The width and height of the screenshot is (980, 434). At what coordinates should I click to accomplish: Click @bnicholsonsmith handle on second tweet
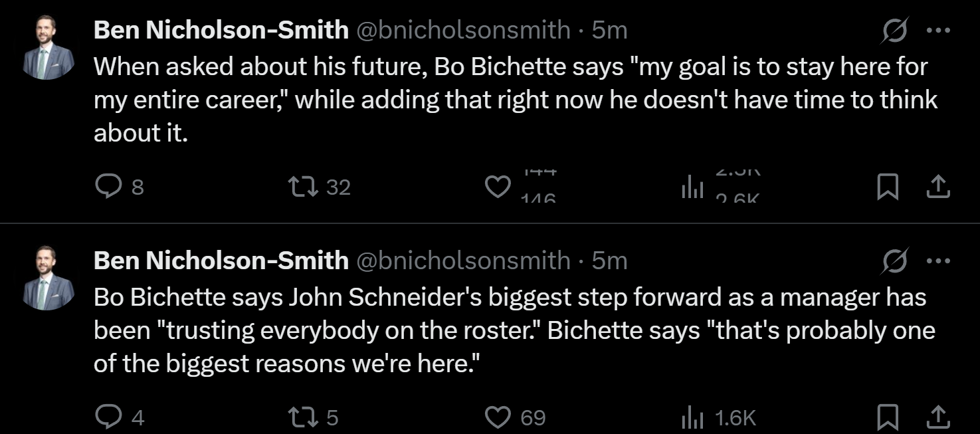[463, 261]
